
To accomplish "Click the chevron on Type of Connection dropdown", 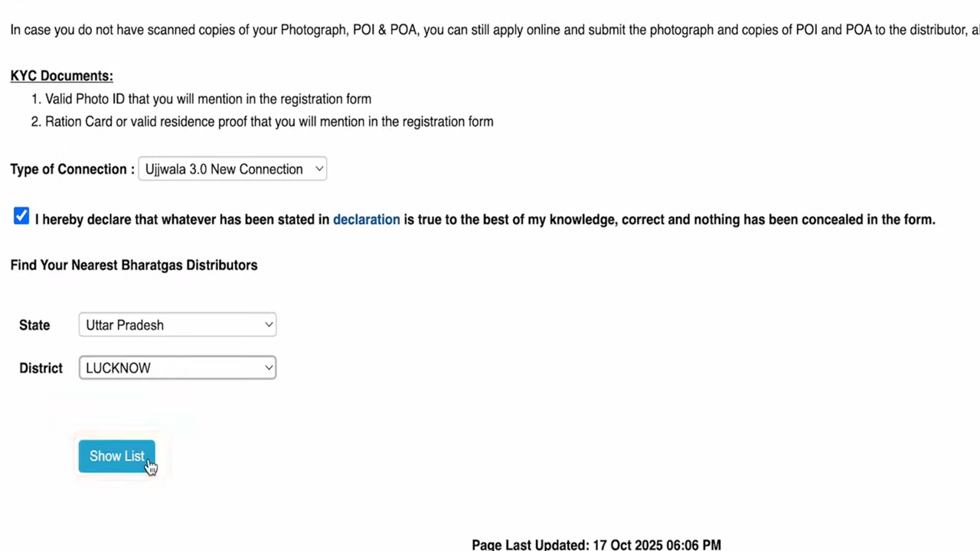I will tap(319, 169).
